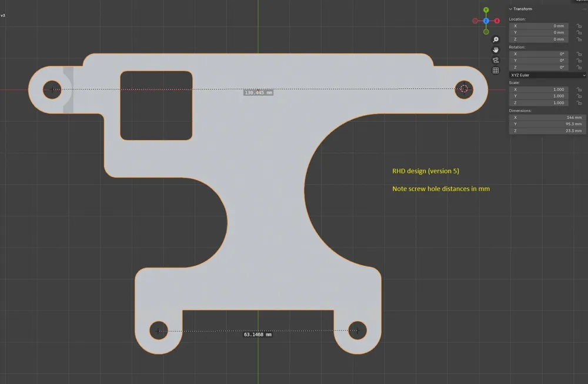
Task: Lock the Rotation Z value
Action: tap(579, 68)
